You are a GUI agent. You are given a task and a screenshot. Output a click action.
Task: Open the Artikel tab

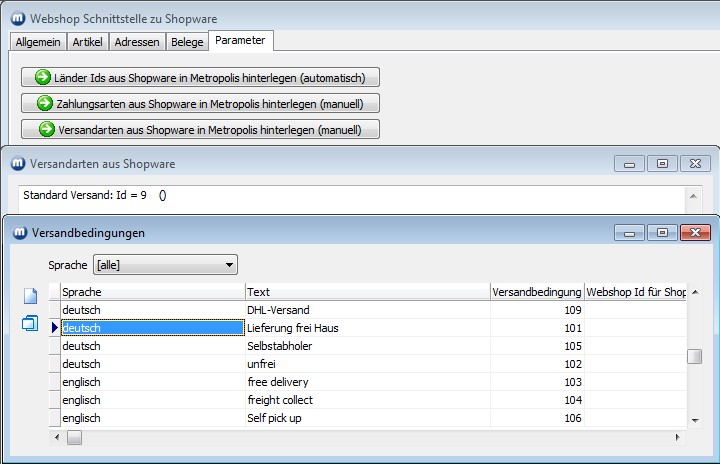[88, 41]
